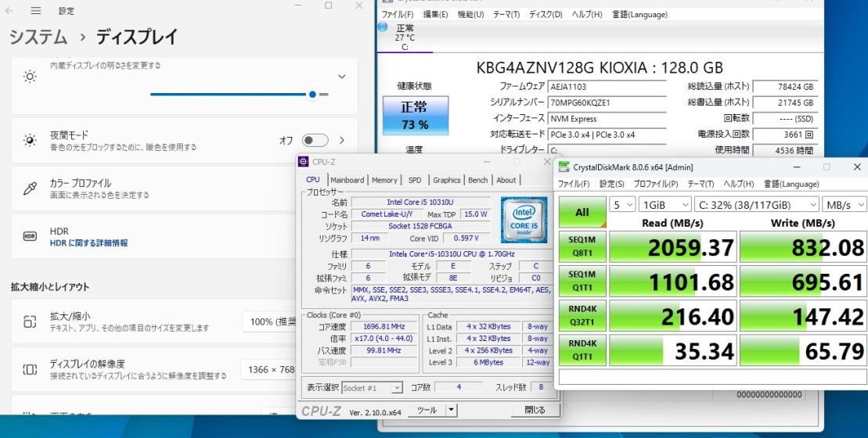Open CrystalDiskMark ヘルプ(H) menu
Viewport: 868px width, 438px height.
click(739, 184)
